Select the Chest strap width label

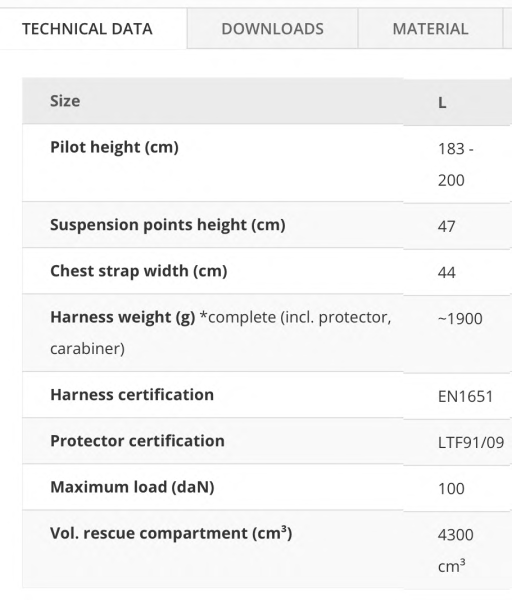139,271
